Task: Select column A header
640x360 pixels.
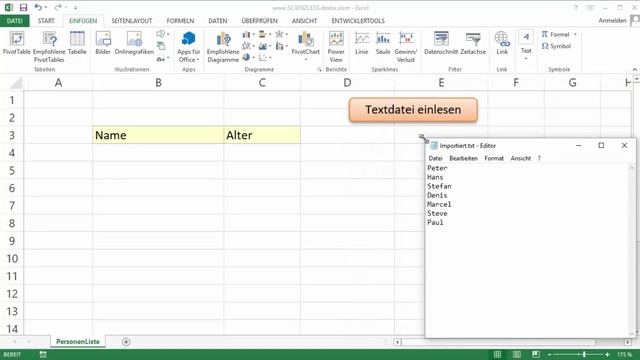Action: [58, 83]
